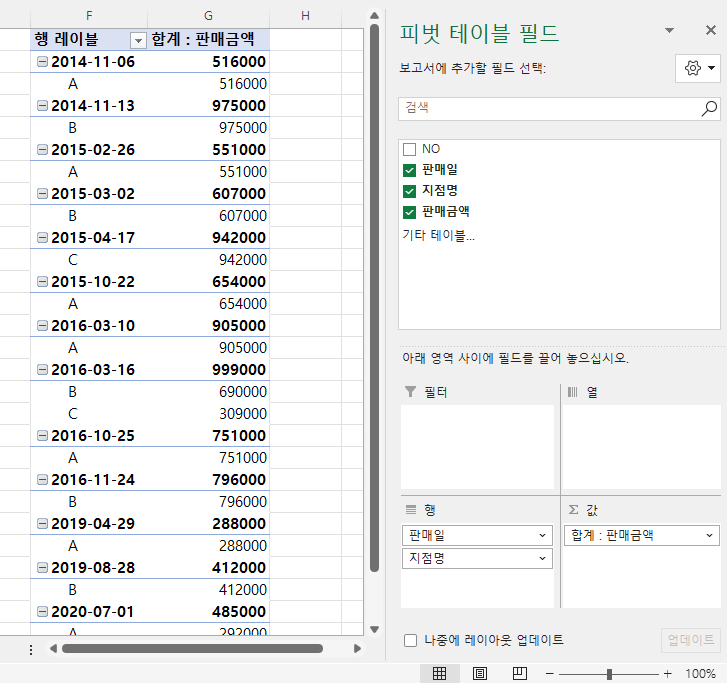The height and width of the screenshot is (683, 727).
Task: Click the sheet tab bar resize dots handle
Action: pyautogui.click(x=31, y=650)
